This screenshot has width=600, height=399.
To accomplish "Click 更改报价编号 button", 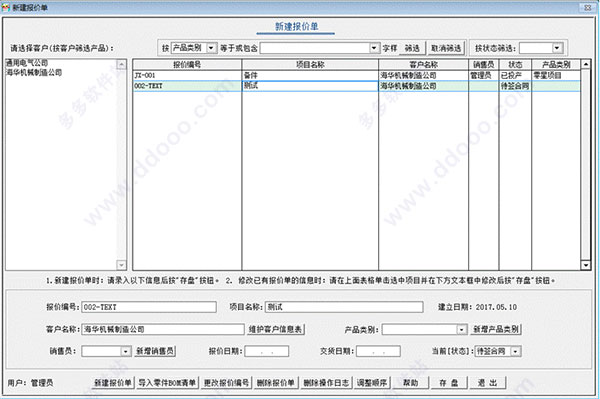I will click(226, 383).
